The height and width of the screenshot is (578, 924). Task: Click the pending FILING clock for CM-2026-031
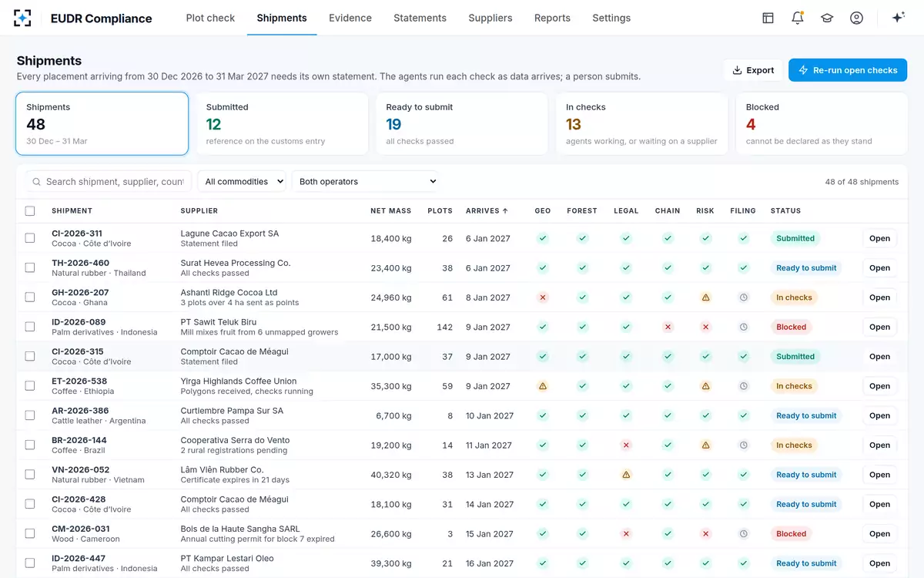pos(743,533)
